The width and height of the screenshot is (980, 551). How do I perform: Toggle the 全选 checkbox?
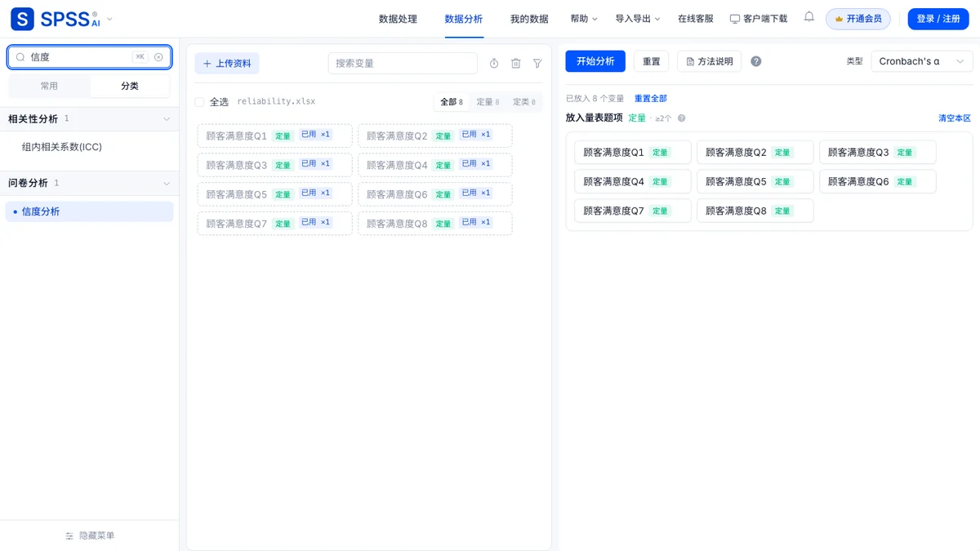click(x=199, y=102)
